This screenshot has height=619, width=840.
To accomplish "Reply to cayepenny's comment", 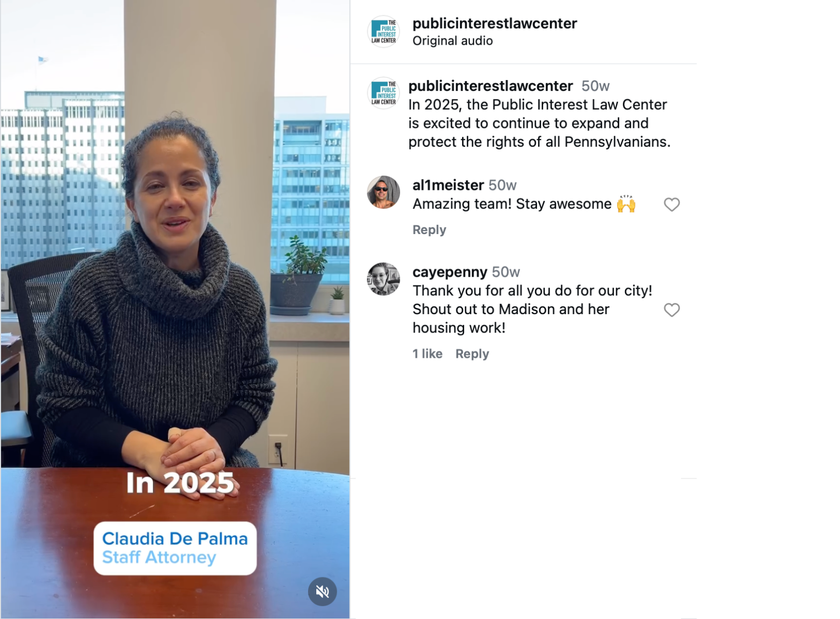I will pyautogui.click(x=472, y=354).
